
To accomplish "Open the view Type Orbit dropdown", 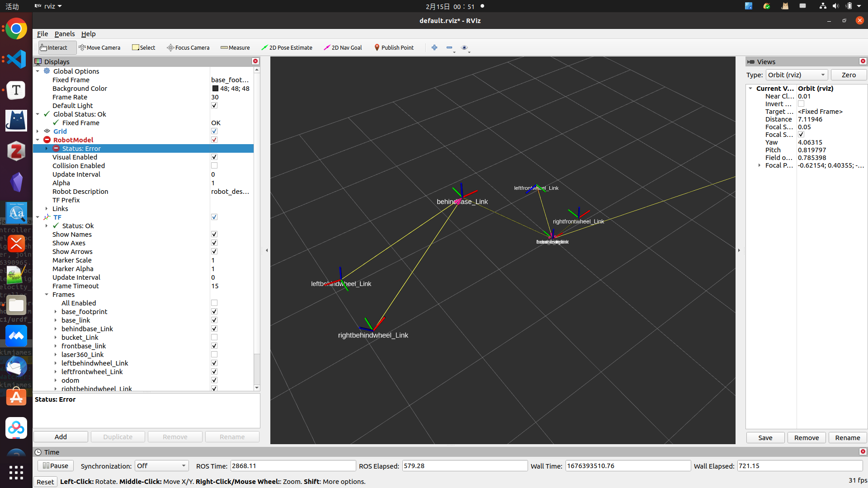I will pyautogui.click(x=796, y=75).
